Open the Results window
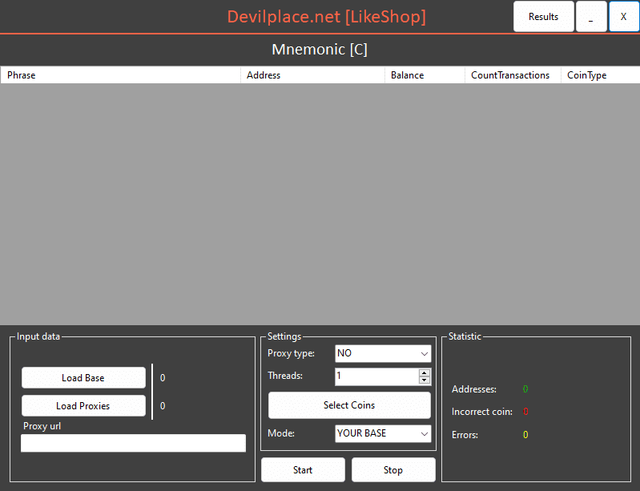The height and width of the screenshot is (491, 640). pos(543,17)
